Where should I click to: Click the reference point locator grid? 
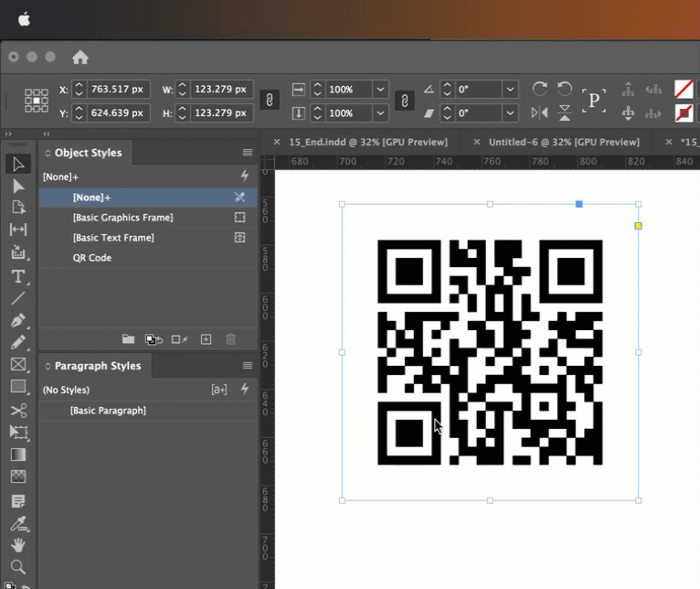click(x=37, y=101)
